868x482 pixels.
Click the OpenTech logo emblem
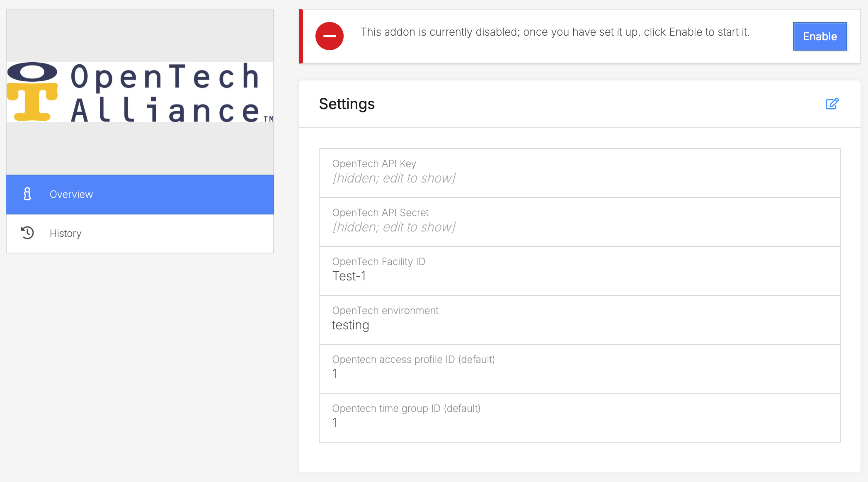click(x=32, y=92)
